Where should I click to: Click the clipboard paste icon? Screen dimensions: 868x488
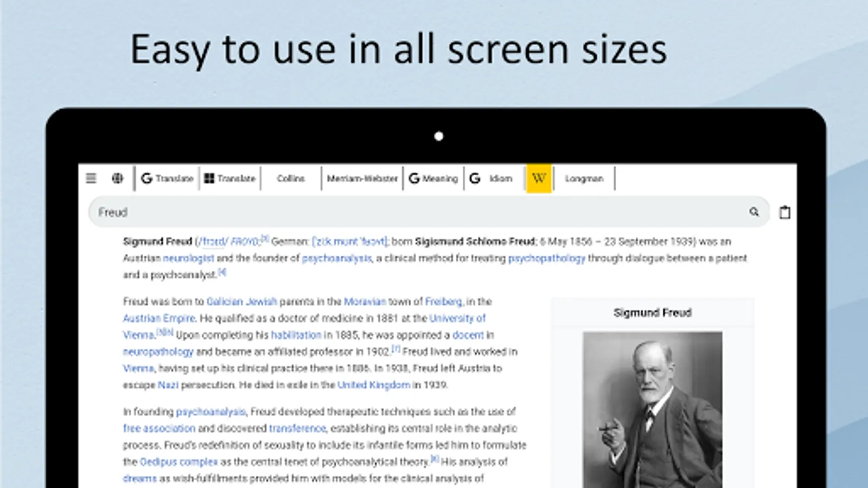[785, 212]
